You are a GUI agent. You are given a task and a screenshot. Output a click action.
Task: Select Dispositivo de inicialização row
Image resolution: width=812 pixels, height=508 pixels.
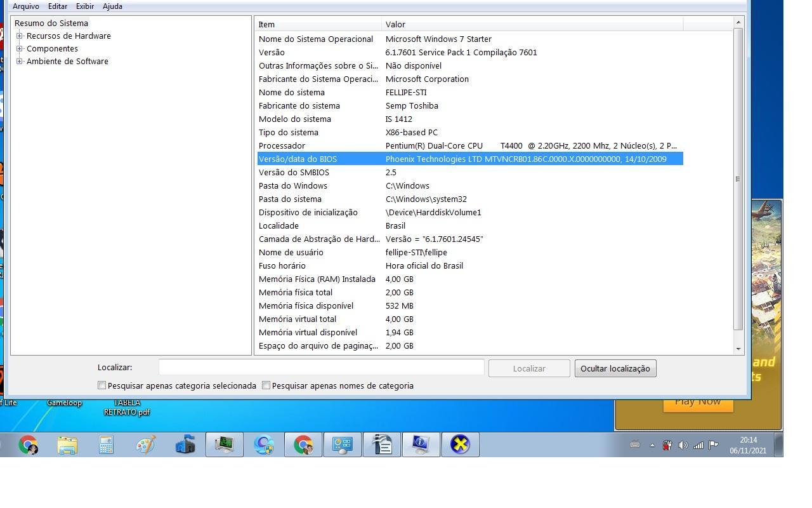(x=470, y=212)
